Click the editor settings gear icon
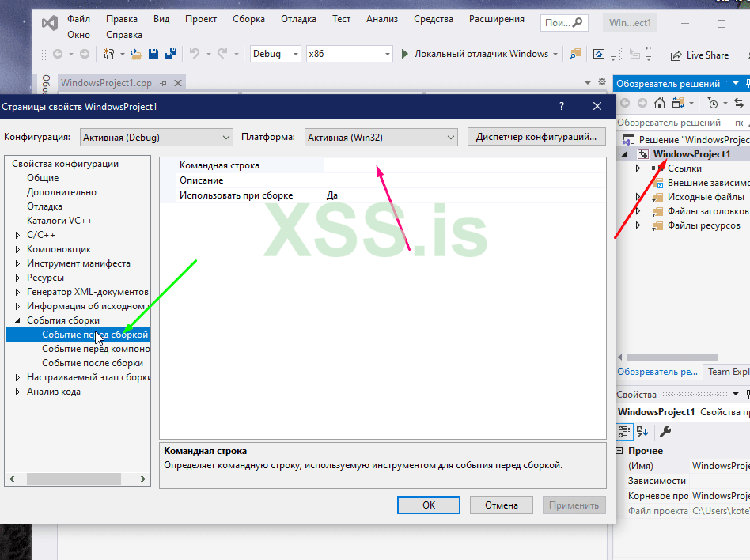This screenshot has width=750, height=560. [x=602, y=81]
